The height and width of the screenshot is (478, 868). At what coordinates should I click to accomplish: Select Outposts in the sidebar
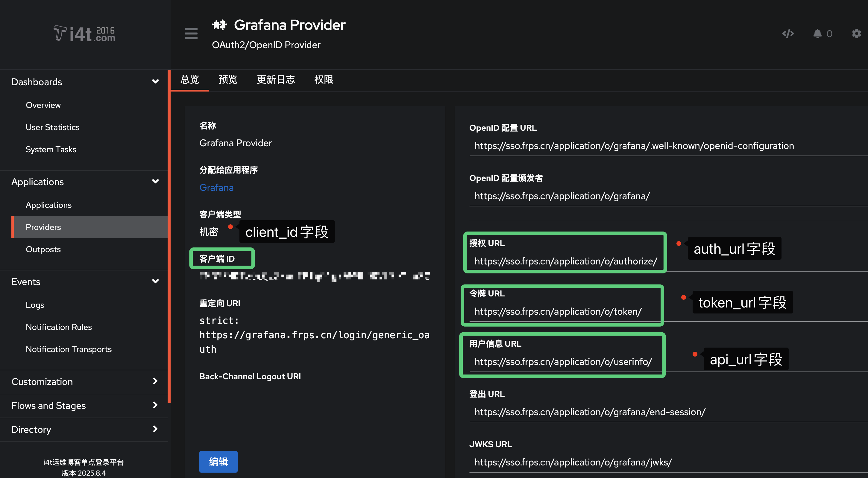[x=43, y=249]
